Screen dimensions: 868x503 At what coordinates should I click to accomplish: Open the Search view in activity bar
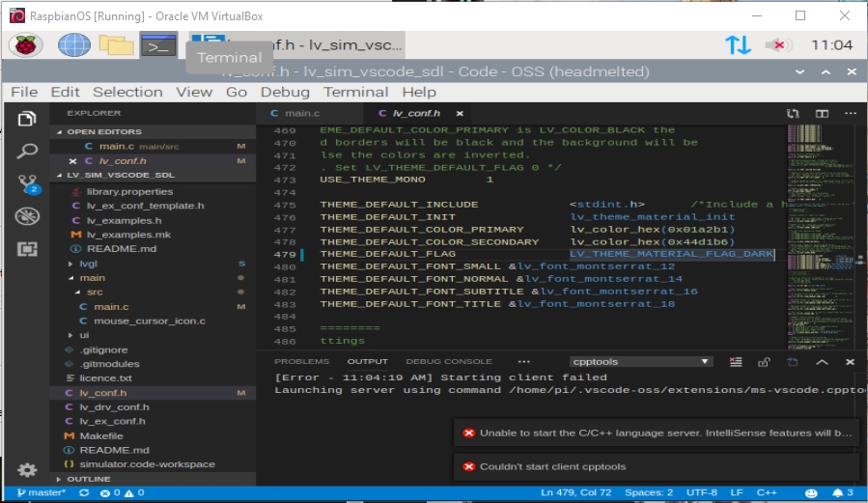tap(27, 151)
